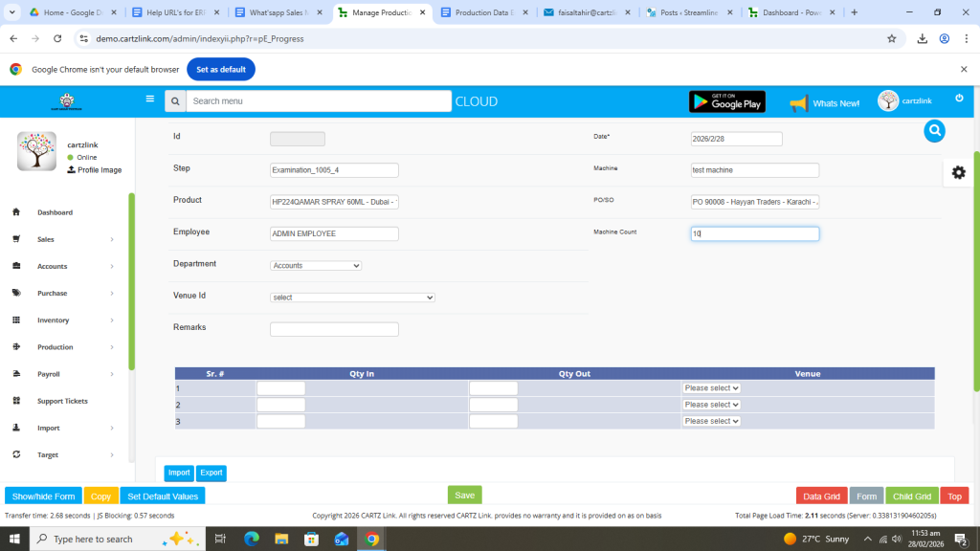
Task: Click the power logout icon
Action: point(959,99)
